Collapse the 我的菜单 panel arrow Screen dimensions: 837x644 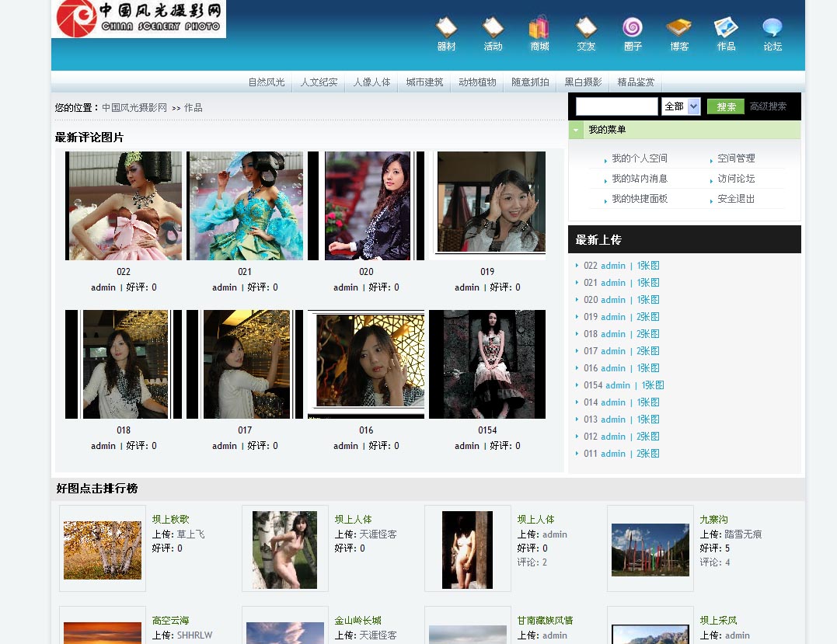[576, 130]
